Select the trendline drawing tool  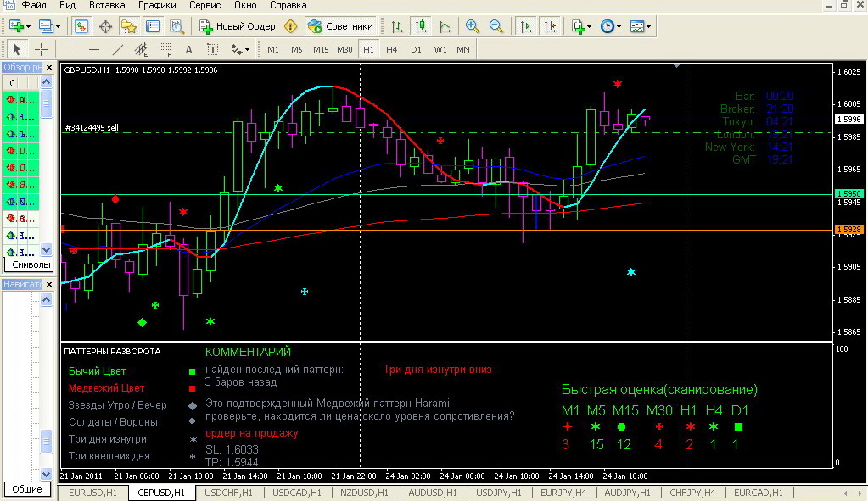click(118, 49)
